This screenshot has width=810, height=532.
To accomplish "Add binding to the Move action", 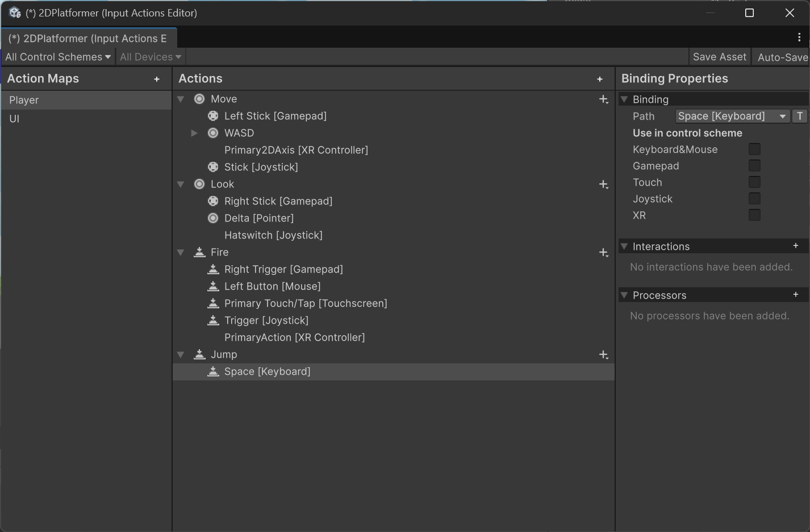I will pyautogui.click(x=603, y=99).
